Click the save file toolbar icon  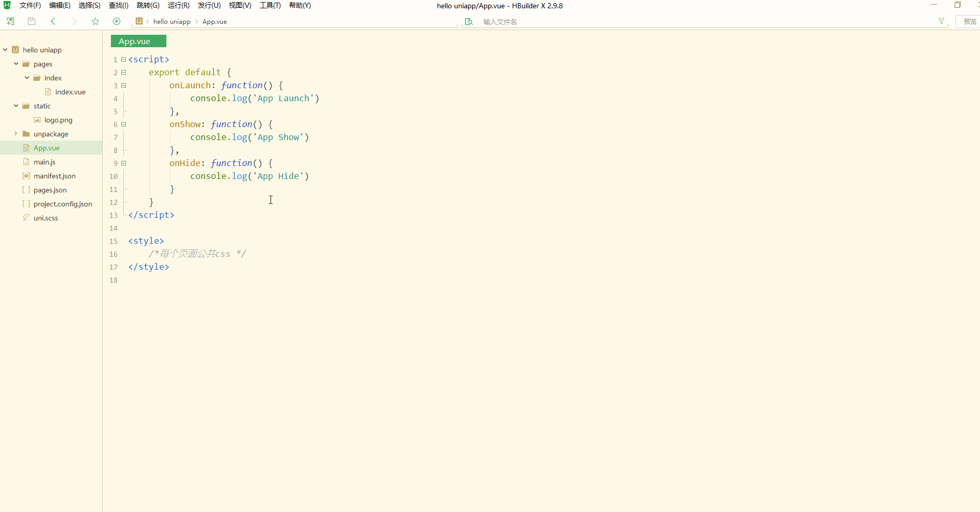tap(32, 21)
